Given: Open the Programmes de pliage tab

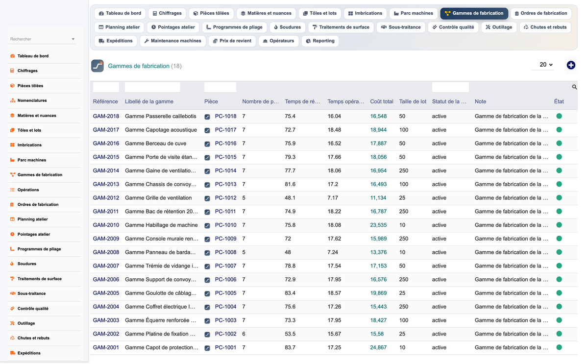Looking at the screenshot, I should point(235,27).
